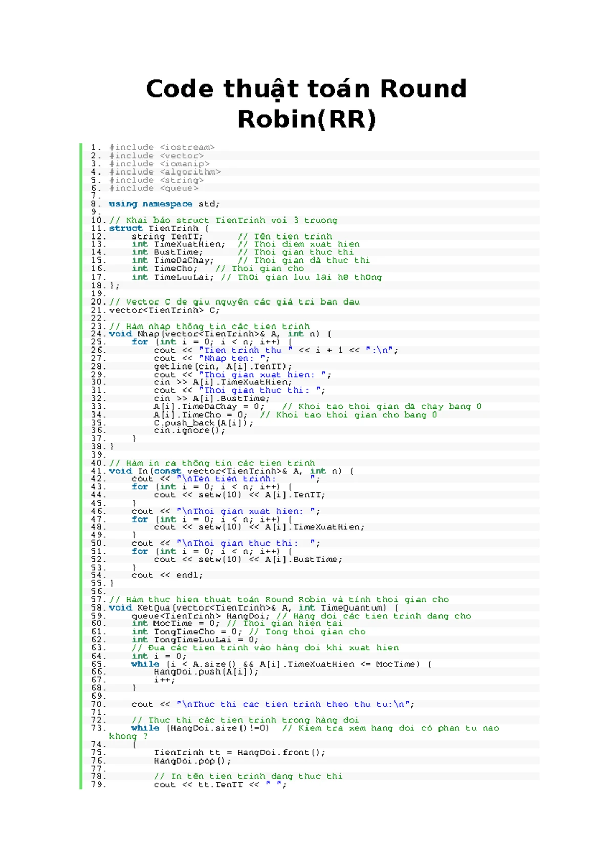The image size is (614, 868).
Task: Select the "getline(cin, A[i].TenTT);" line
Action: click(x=223, y=366)
